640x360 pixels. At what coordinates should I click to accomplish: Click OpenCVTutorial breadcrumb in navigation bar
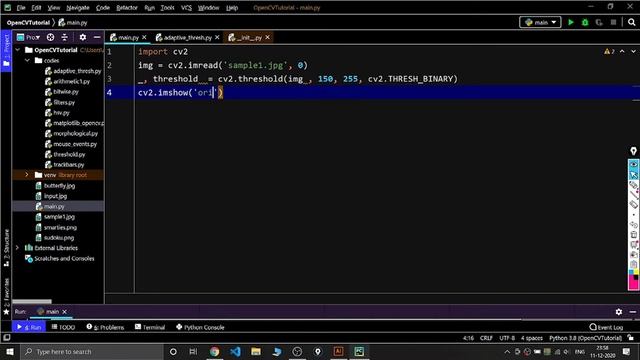click(28, 22)
